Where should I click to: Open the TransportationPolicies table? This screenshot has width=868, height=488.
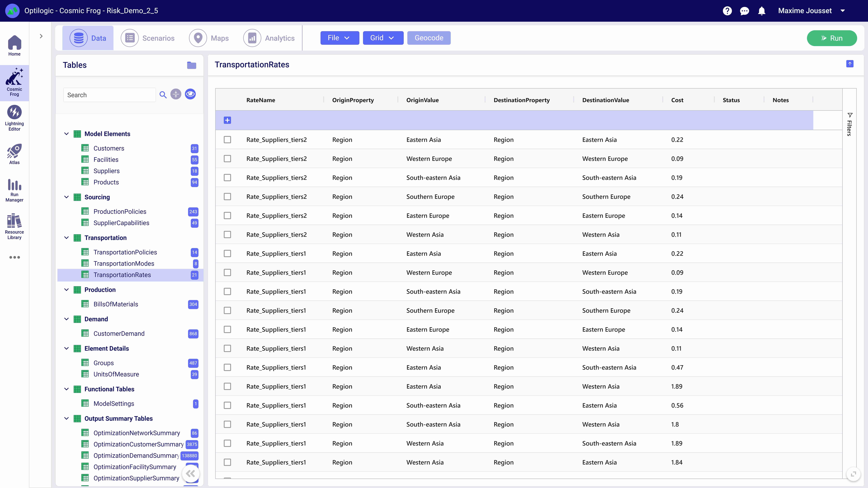click(x=125, y=252)
